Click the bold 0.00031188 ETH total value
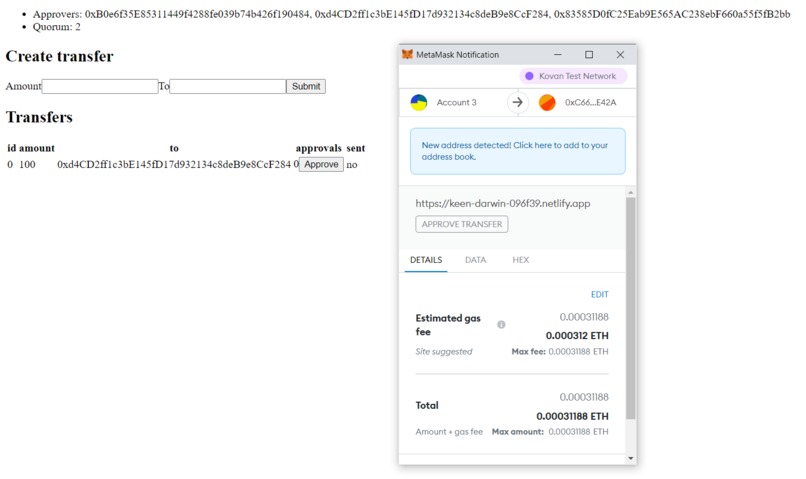 point(572,416)
